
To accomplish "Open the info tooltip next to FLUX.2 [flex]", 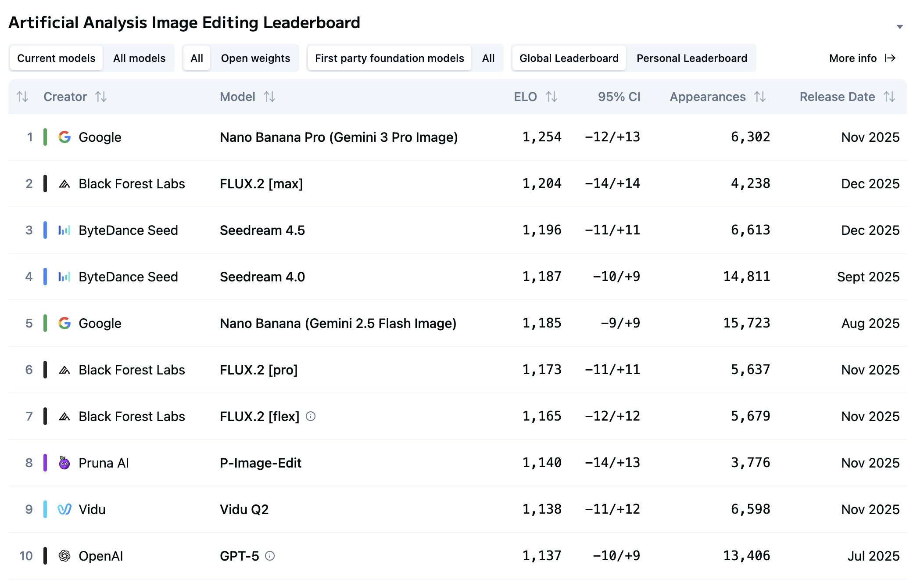I will [311, 416].
